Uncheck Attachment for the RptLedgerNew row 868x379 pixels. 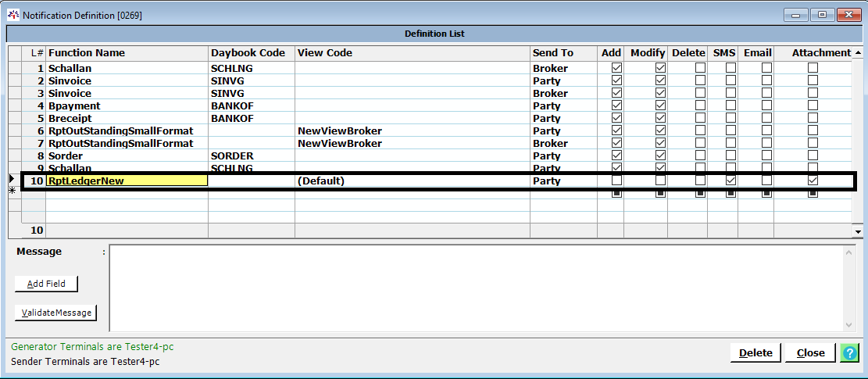[x=813, y=181]
